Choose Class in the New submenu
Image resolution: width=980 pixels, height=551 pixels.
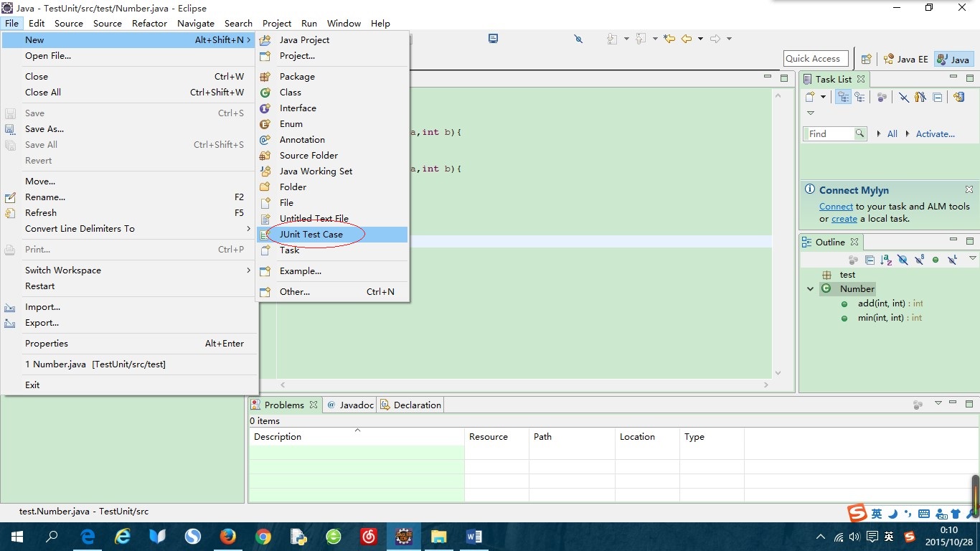tap(332, 93)
